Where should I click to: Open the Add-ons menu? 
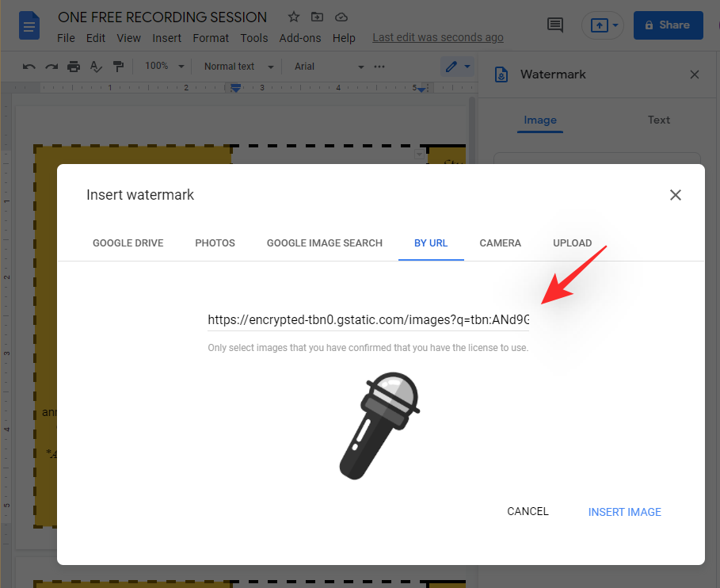pos(300,38)
